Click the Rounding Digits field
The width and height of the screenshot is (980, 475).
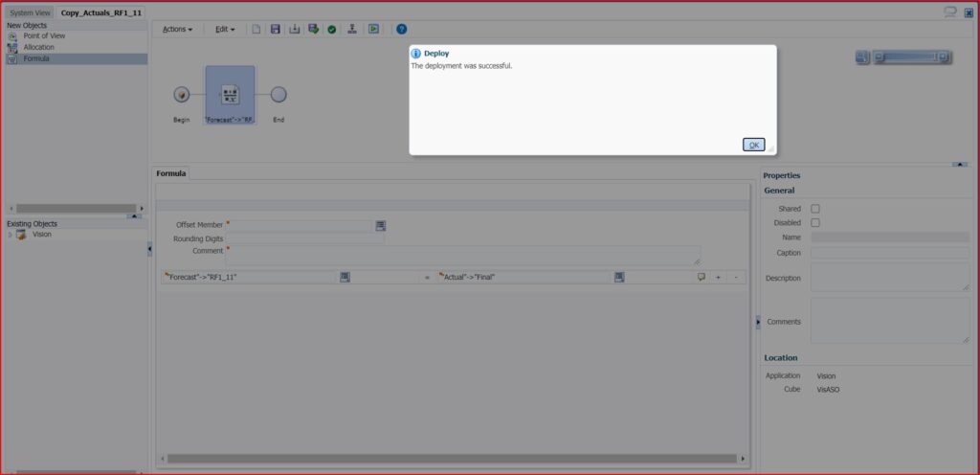click(305, 238)
